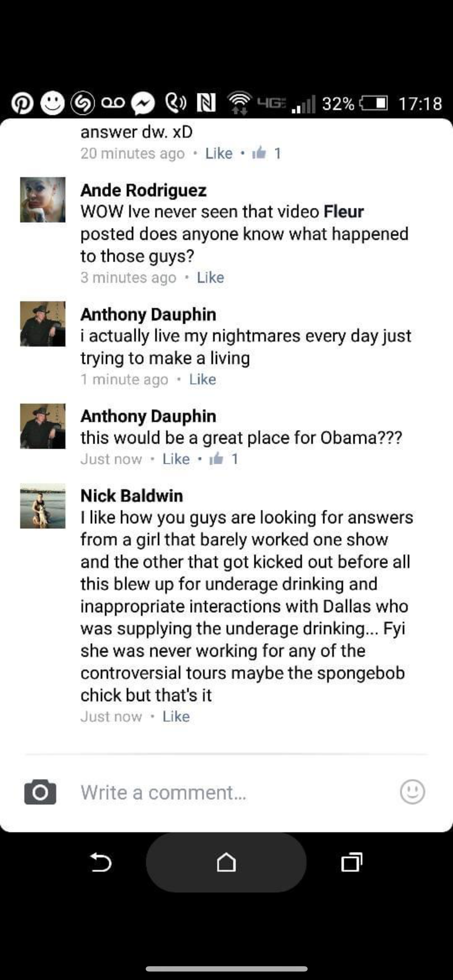Tap the Messenger notification icon in status bar
Screen dimensions: 453x980
point(143,104)
